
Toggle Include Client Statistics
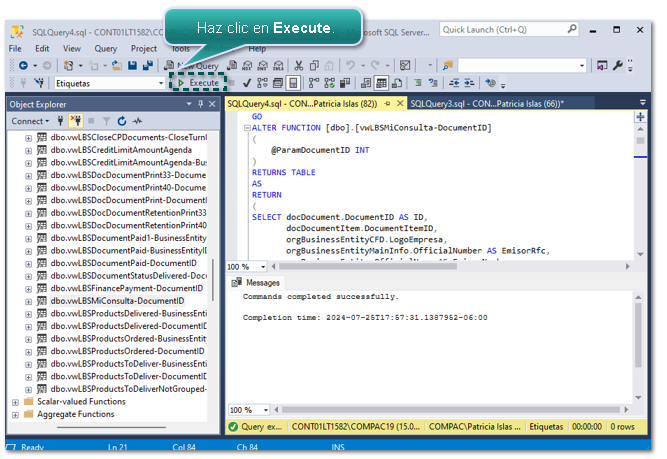coord(345,83)
